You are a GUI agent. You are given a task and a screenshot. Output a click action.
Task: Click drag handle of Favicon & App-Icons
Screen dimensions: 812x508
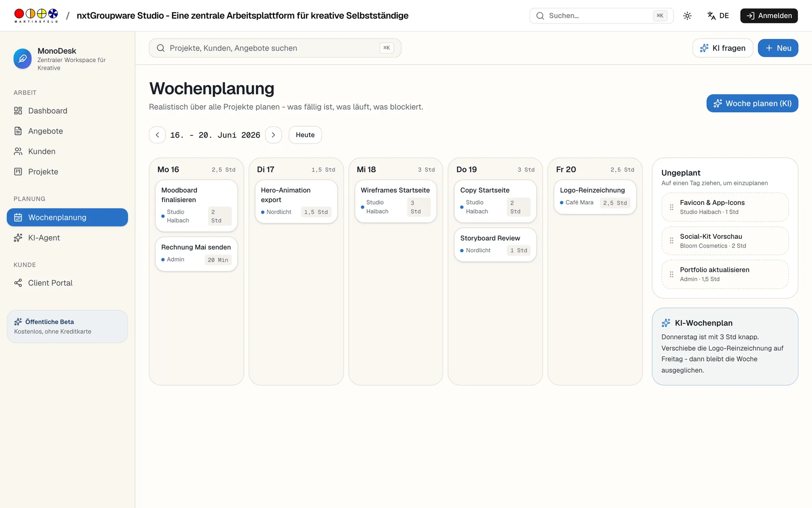click(671, 207)
